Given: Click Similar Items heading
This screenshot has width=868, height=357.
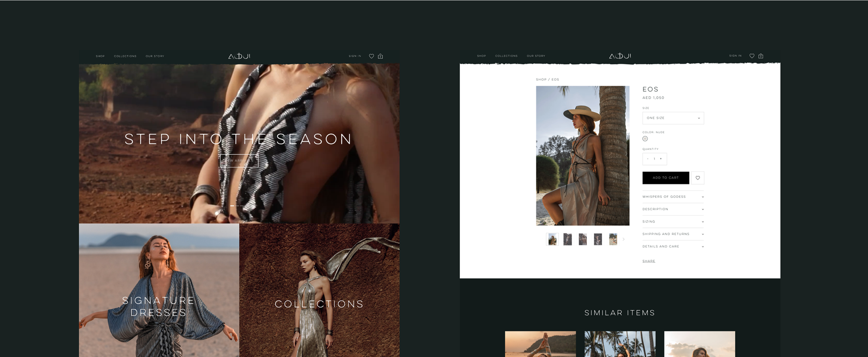Looking at the screenshot, I should pos(620,313).
